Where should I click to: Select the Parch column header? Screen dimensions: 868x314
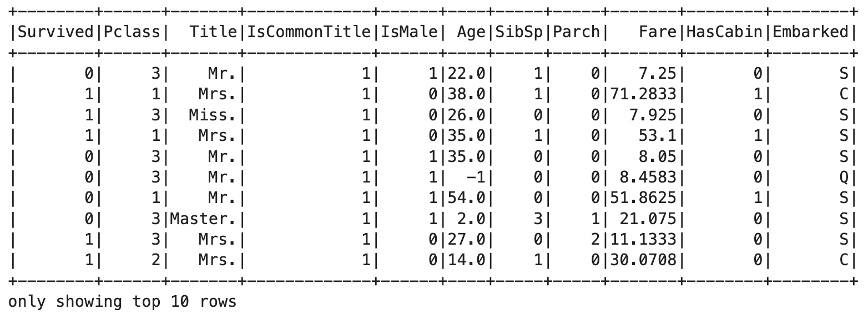click(x=576, y=32)
